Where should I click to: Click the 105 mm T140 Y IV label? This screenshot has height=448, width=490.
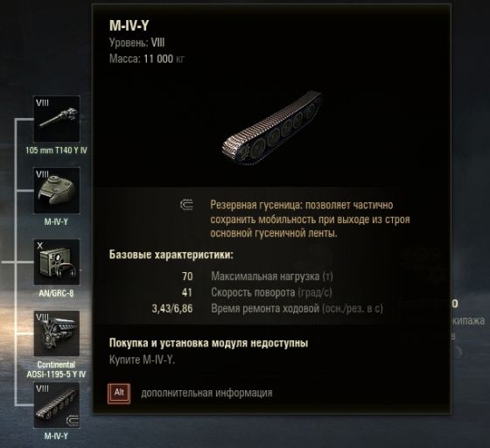coord(56,150)
